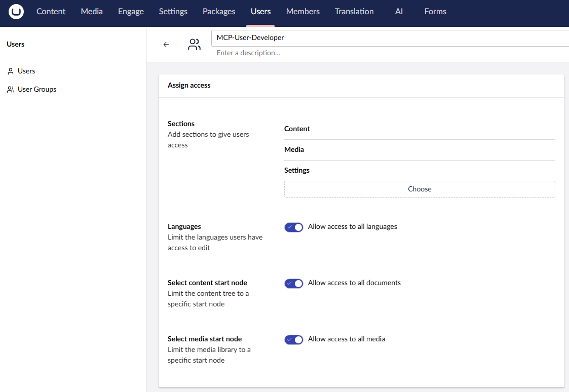
Task: Edit the MCP-User-Developer name field
Action: click(390, 37)
